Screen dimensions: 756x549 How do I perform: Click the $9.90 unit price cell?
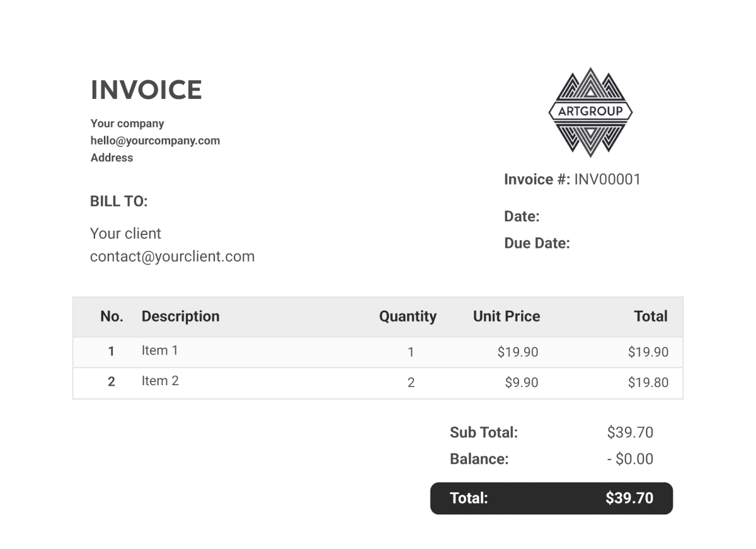(522, 383)
